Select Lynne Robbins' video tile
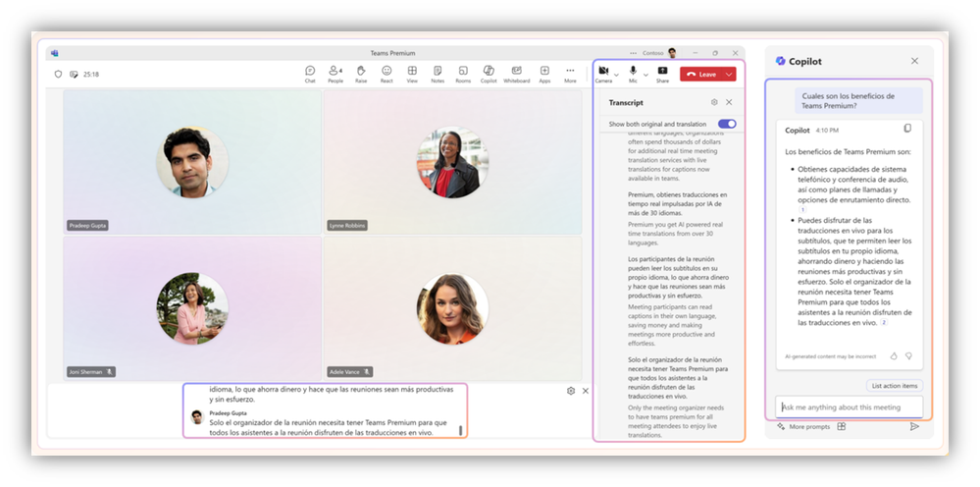 pos(452,162)
